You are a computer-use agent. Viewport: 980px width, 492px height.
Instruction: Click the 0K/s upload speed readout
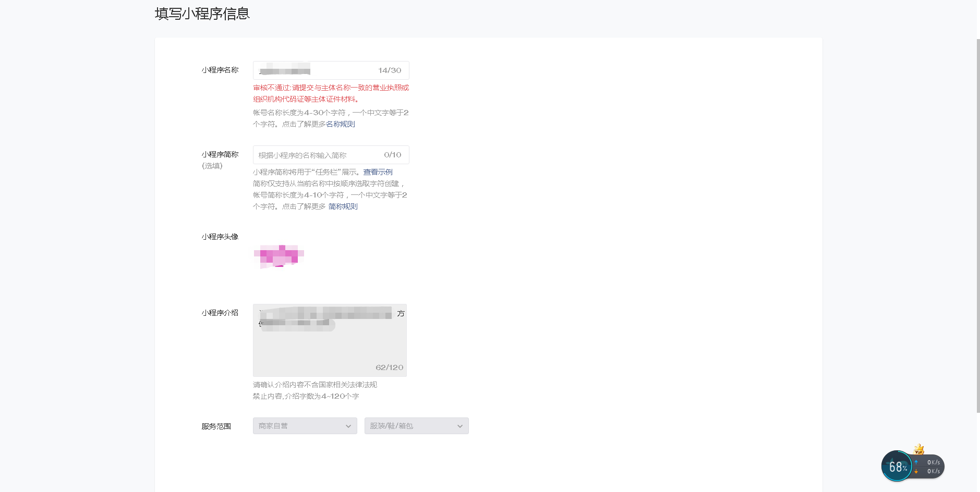coord(934,462)
